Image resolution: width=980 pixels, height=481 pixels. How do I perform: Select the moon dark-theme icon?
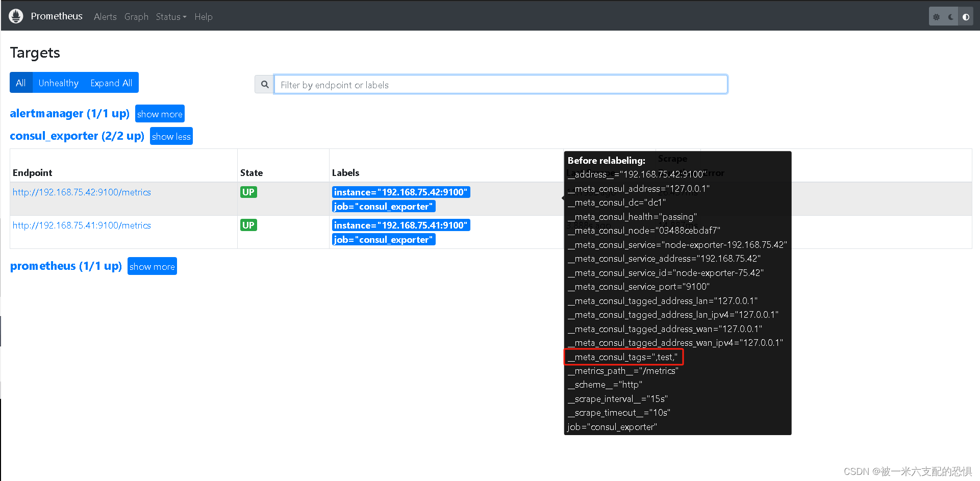950,16
